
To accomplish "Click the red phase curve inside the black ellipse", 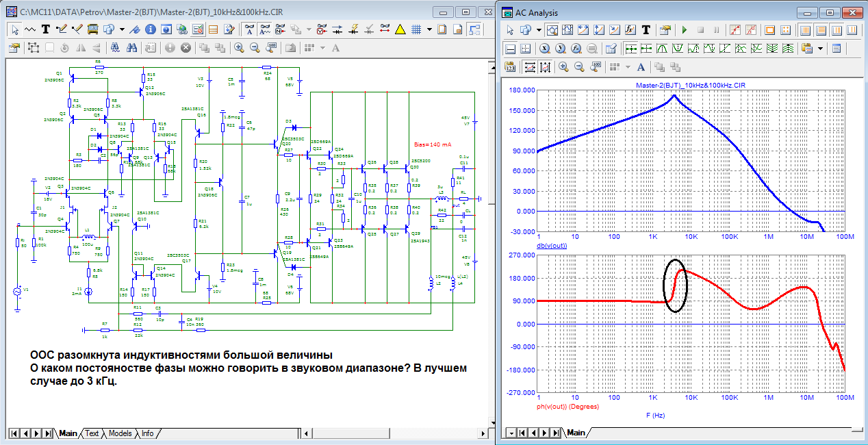I will [674, 288].
